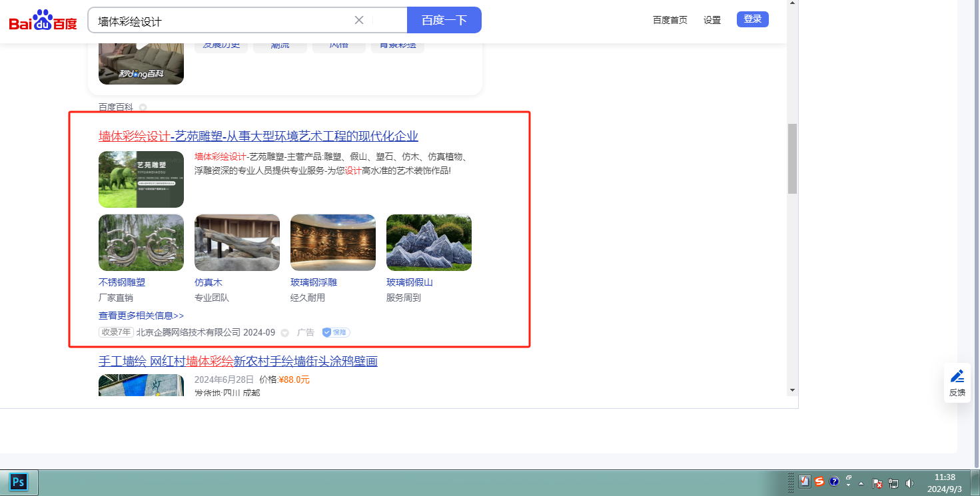
Task: Open 查看更多相关信息>> link
Action: 141,316
